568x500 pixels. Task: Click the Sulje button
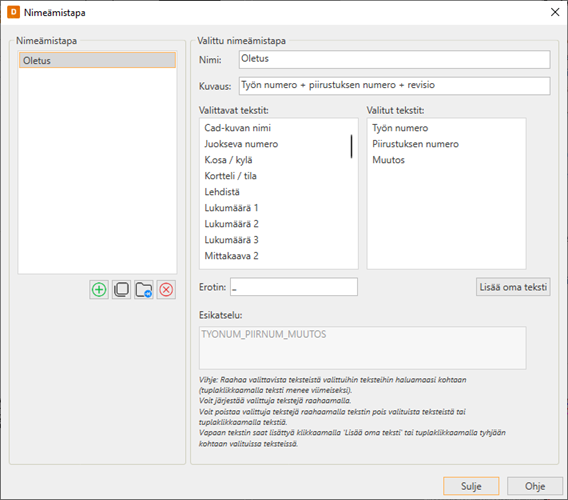[x=471, y=486]
